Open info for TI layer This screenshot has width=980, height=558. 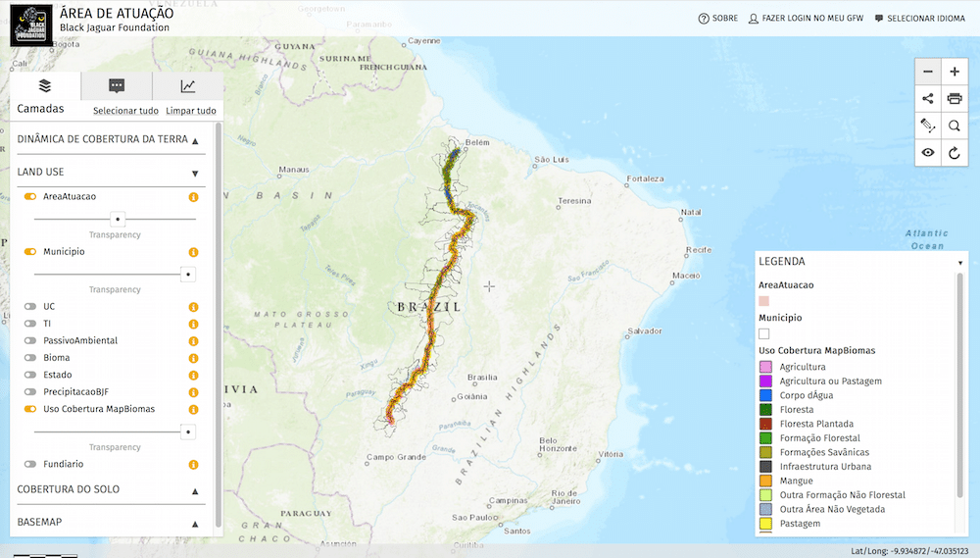tap(194, 324)
